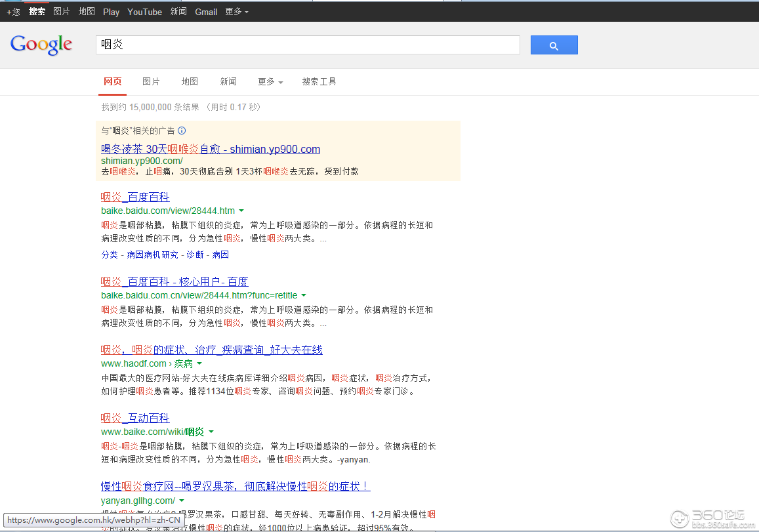The image size is (759, 532).
Task: Click inside the search text box
Action: pos(307,45)
